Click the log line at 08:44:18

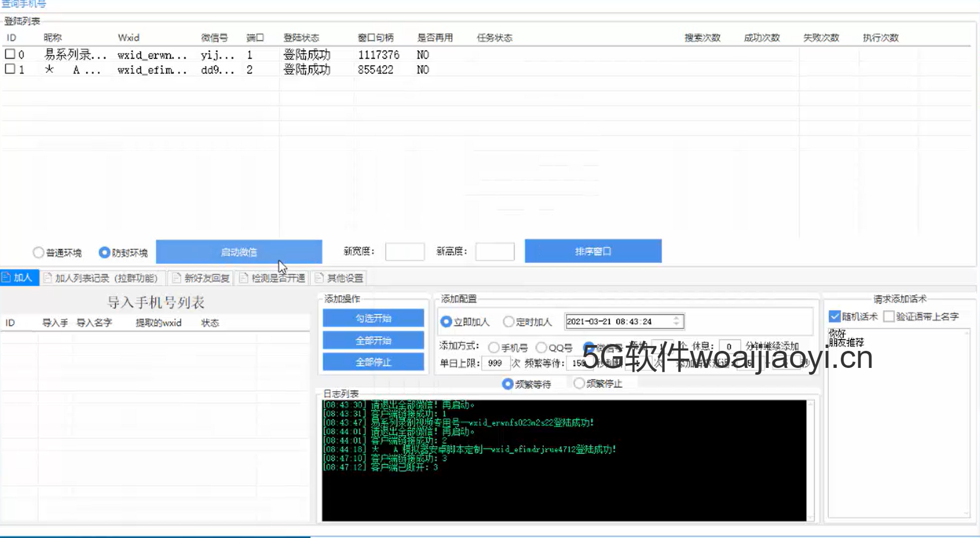click(470, 449)
